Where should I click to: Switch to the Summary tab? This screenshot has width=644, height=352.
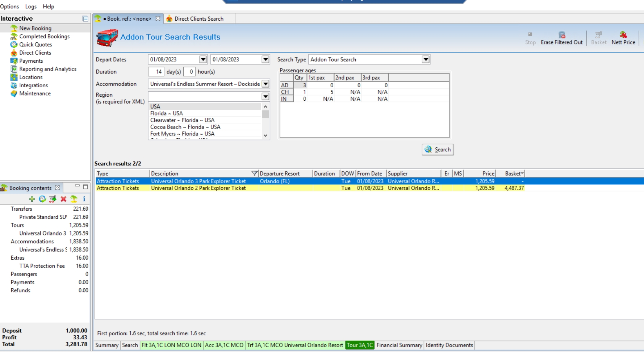(107, 345)
